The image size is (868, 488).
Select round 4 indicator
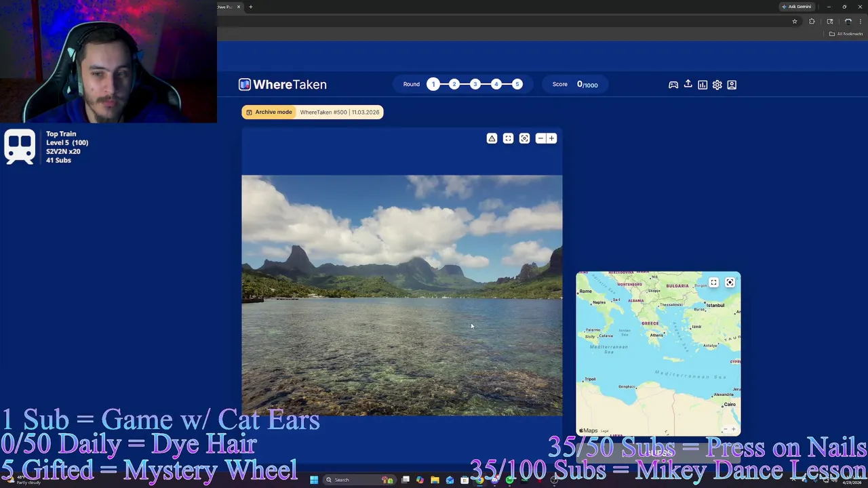(x=496, y=84)
